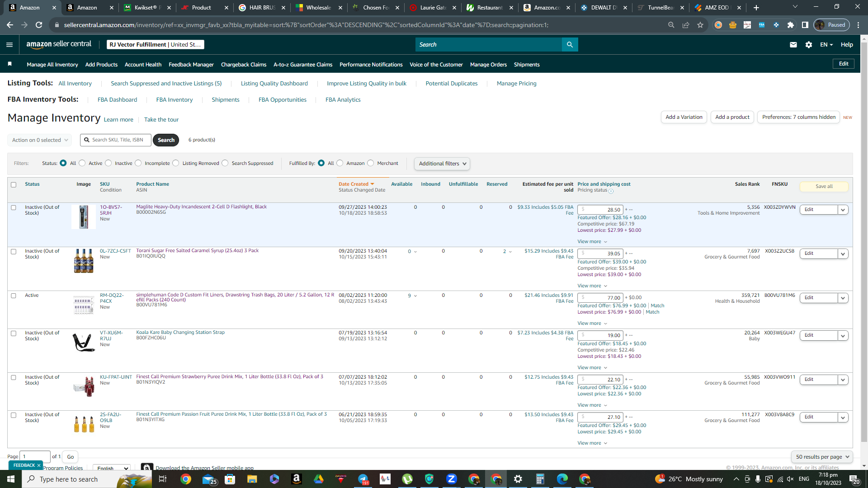
Task: Go back with the browser back arrow
Action: point(10,25)
